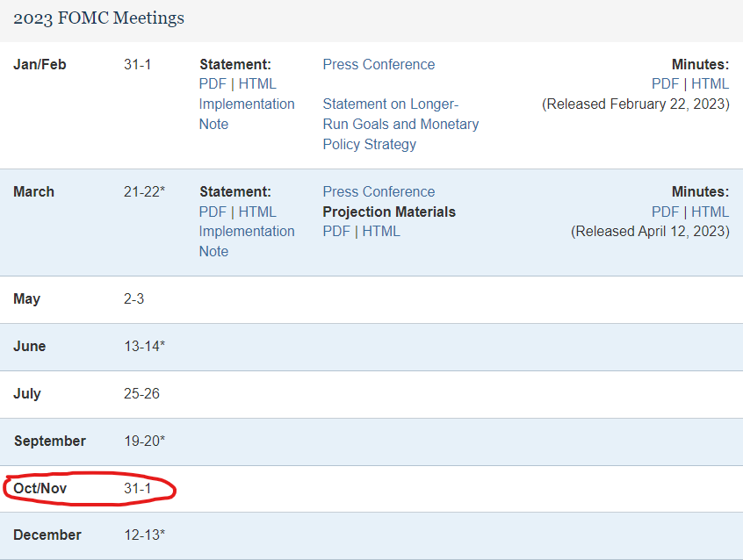The height and width of the screenshot is (560, 743).
Task: Click the December date 12-13*
Action: [145, 535]
